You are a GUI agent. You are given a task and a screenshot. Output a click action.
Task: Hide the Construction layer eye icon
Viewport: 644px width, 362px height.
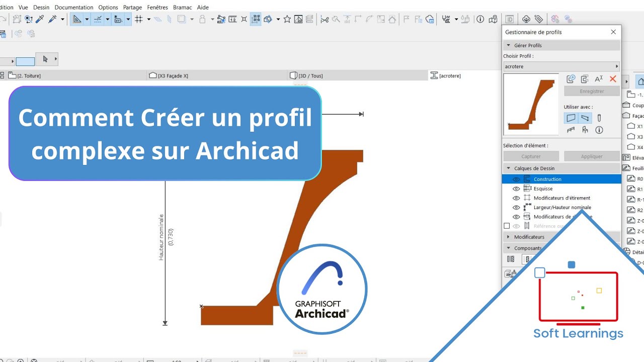tap(516, 179)
